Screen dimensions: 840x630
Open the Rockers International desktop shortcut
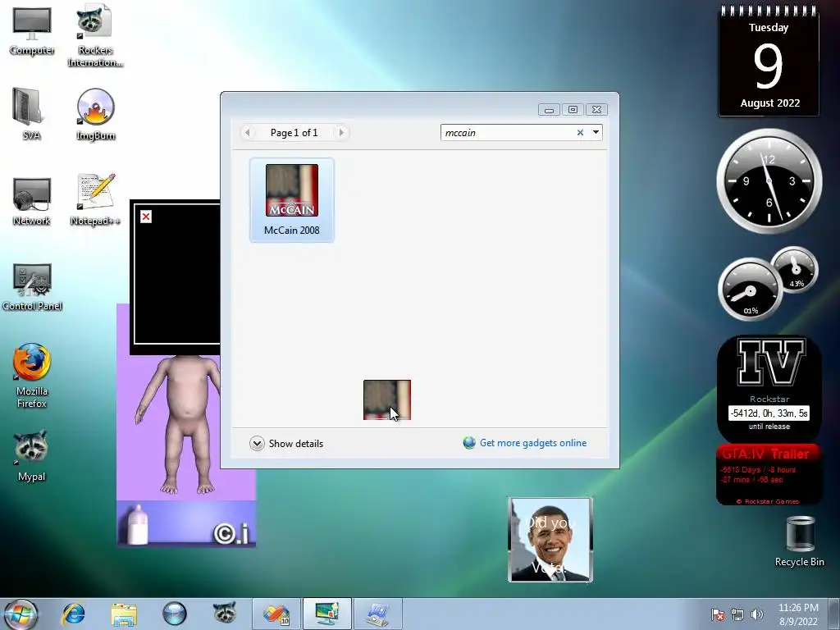95,35
